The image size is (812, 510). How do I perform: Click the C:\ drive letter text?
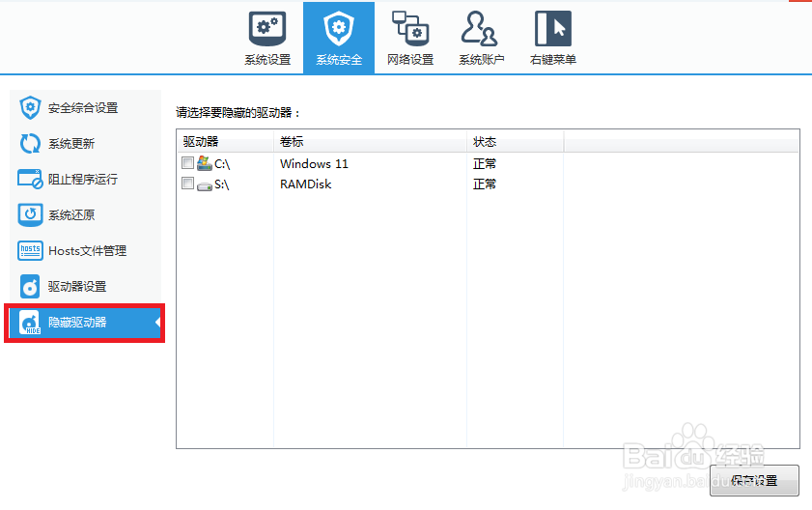(222, 164)
